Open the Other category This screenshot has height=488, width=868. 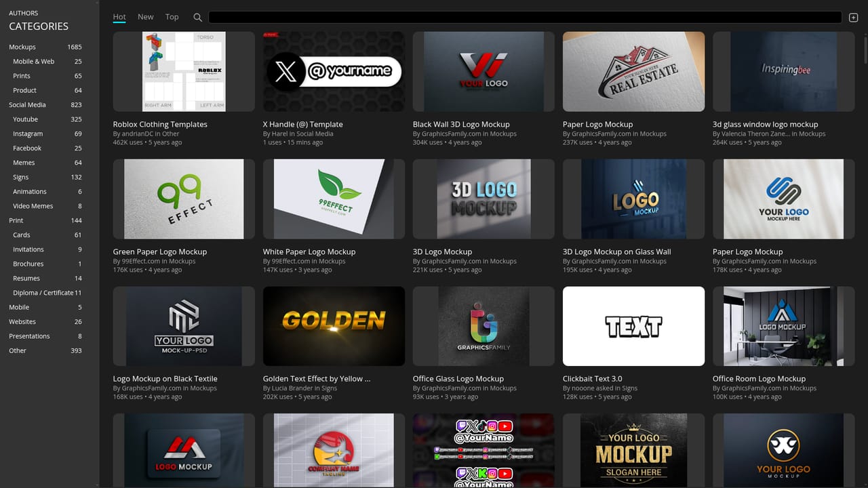pyautogui.click(x=45, y=350)
